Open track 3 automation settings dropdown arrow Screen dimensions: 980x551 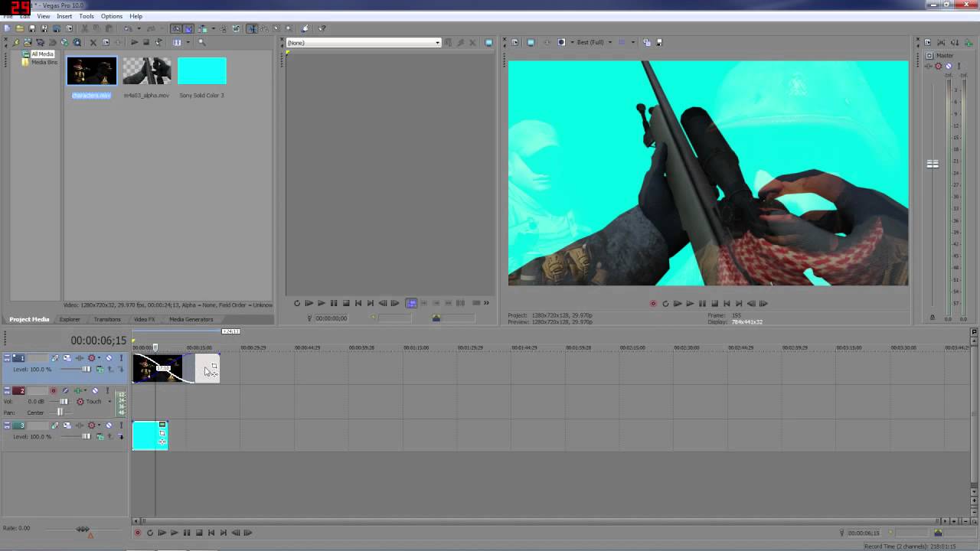pos(100,425)
